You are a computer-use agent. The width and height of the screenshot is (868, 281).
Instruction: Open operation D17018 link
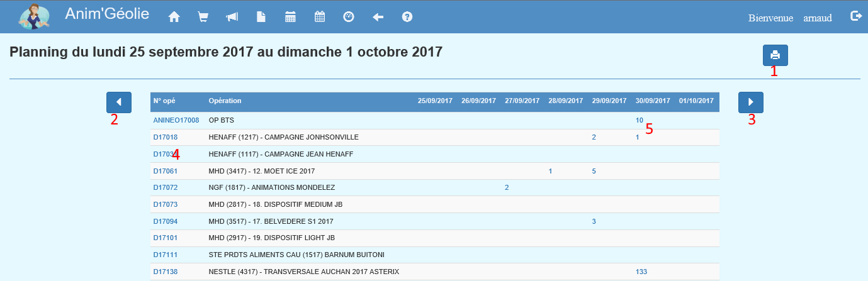coord(165,137)
